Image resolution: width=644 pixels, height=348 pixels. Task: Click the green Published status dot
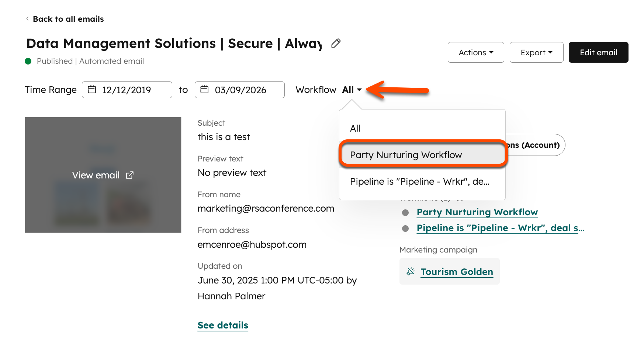click(x=28, y=61)
